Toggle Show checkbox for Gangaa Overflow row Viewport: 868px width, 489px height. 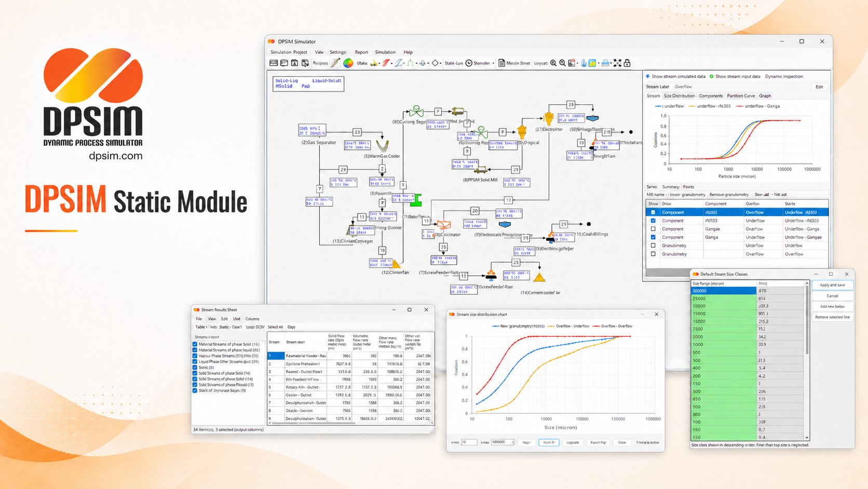tap(653, 229)
